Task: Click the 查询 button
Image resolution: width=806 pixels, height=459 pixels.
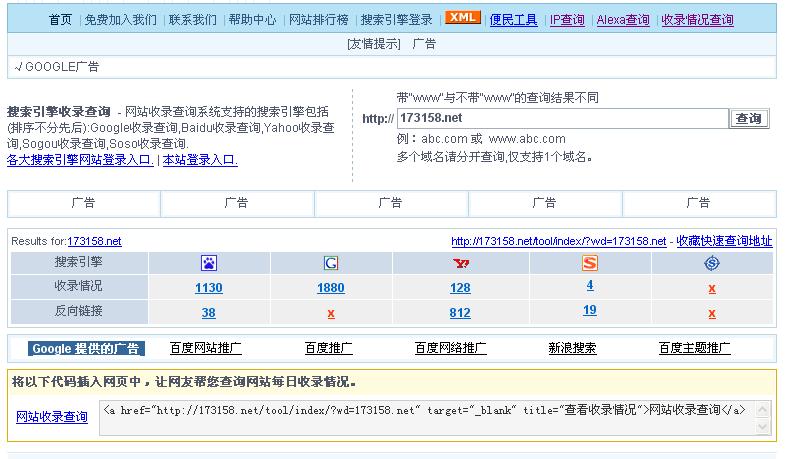Action: click(x=748, y=119)
